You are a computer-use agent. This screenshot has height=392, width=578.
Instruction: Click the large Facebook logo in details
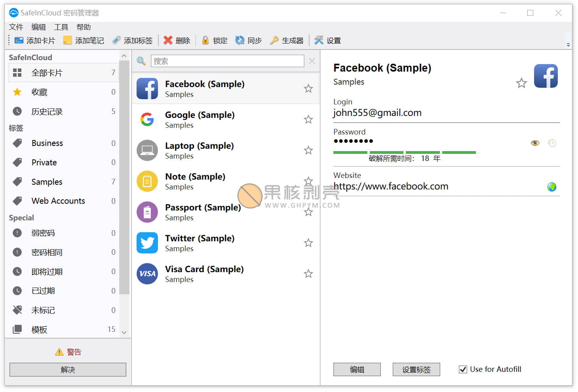click(546, 76)
